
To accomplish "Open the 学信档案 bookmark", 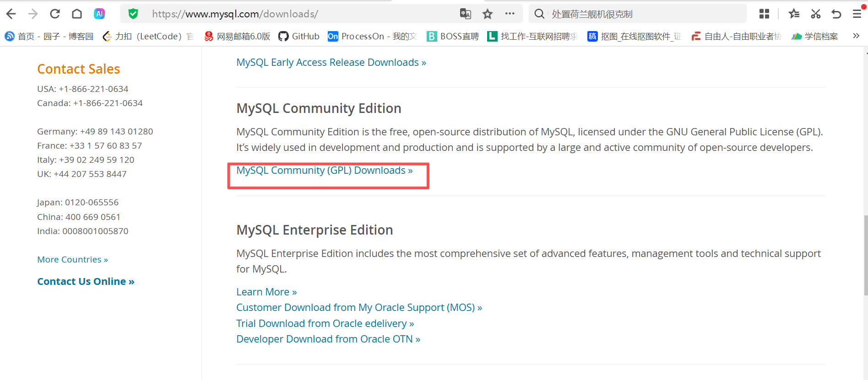I will pyautogui.click(x=815, y=36).
